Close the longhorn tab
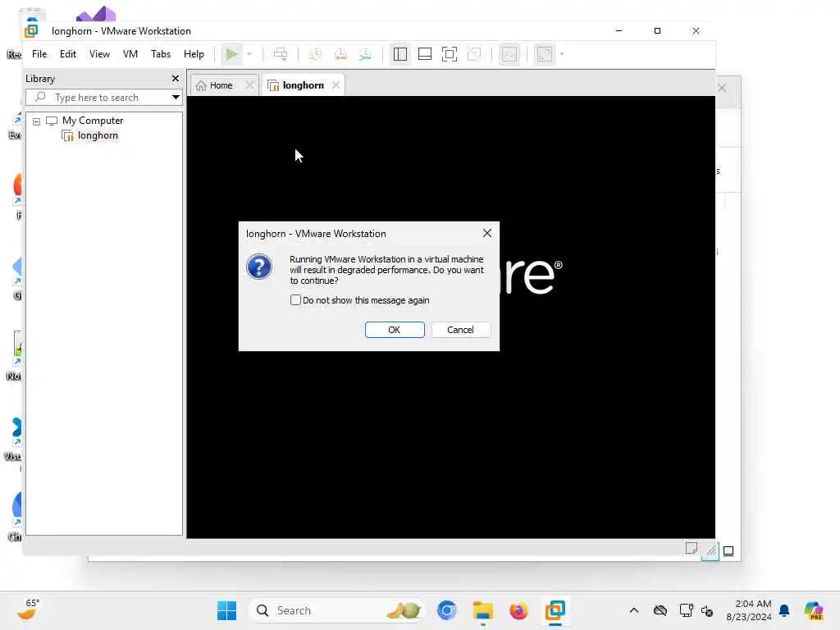The width and height of the screenshot is (840, 630). tap(336, 85)
